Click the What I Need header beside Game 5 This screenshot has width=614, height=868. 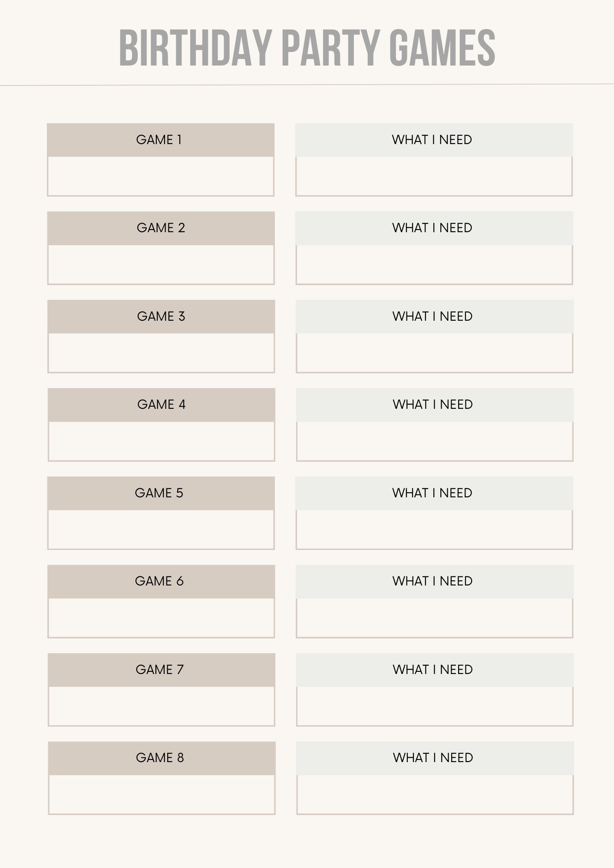[434, 493]
